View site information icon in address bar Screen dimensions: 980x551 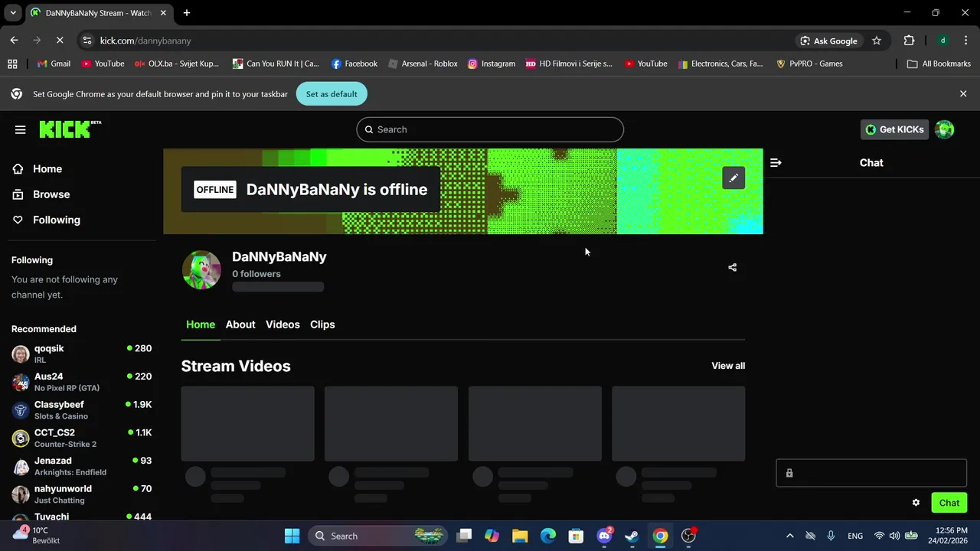coord(87,41)
